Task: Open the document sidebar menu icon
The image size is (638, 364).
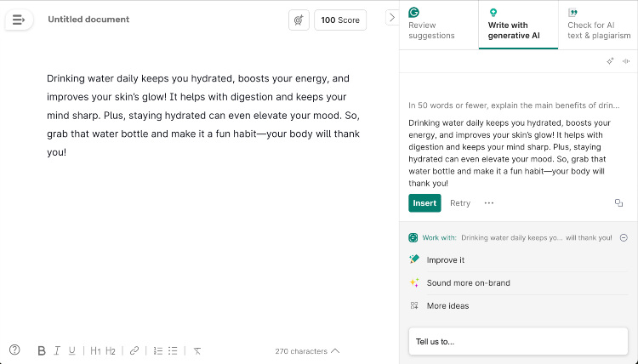Action: 19,20
